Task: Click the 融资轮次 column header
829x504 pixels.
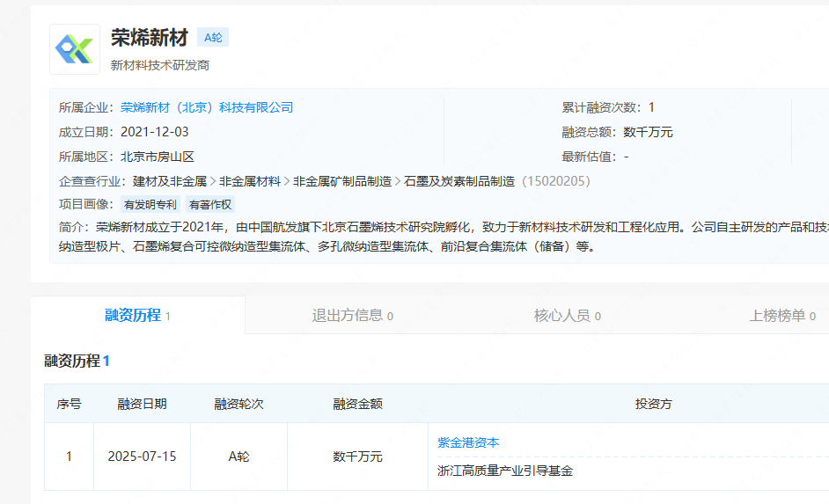Action: (238, 404)
